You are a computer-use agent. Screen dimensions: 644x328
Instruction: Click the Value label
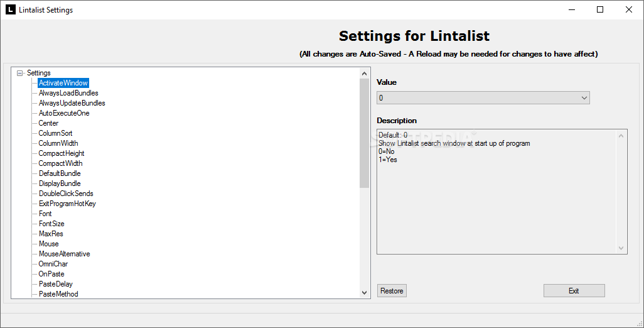387,82
